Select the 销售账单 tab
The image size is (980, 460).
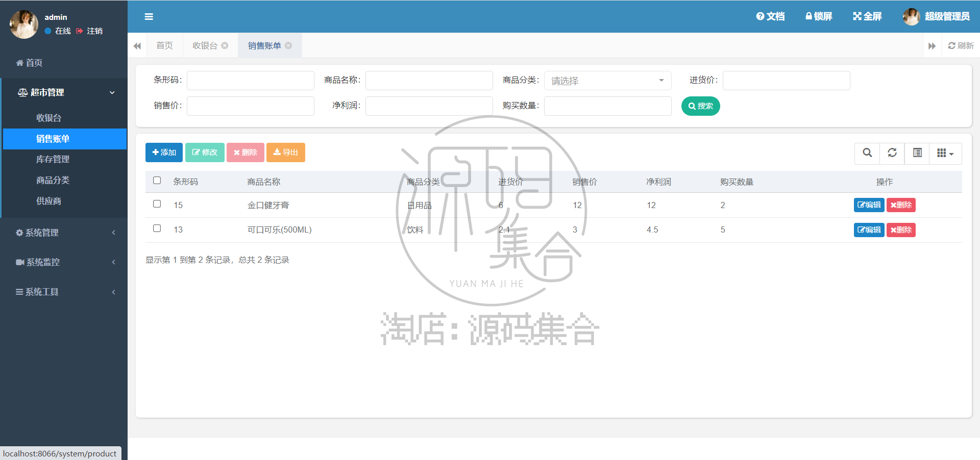tap(264, 45)
